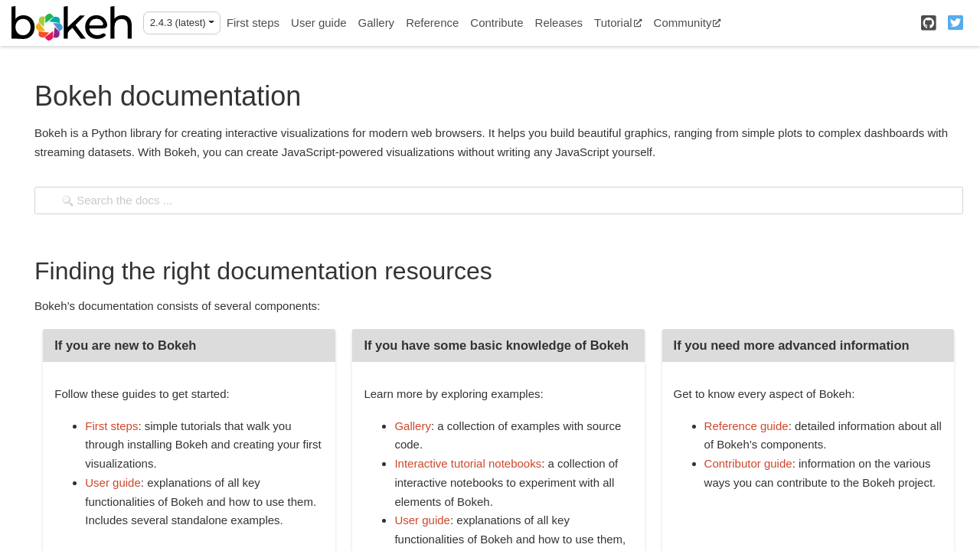Click the search magnifier icon
Screen dimensions: 980x551
click(67, 201)
